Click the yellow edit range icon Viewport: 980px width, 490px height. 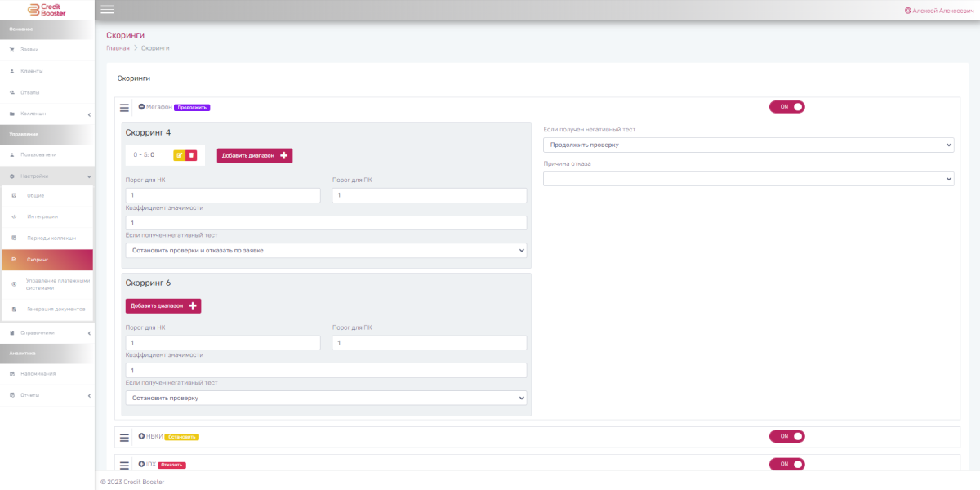click(180, 155)
